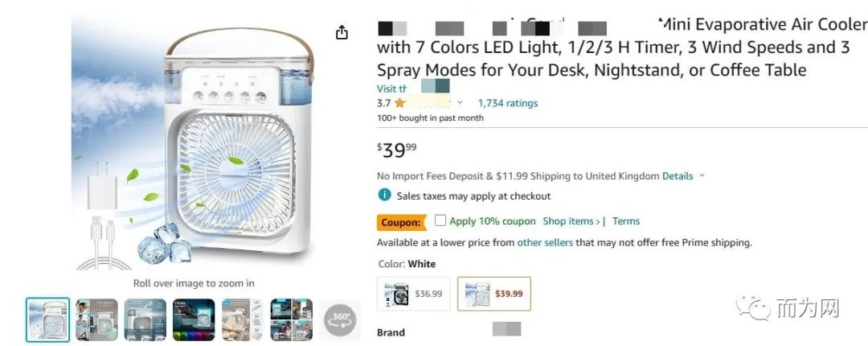Open the coupon Terms link
Image resolution: width=868 pixels, height=346 pixels.
pos(626,221)
